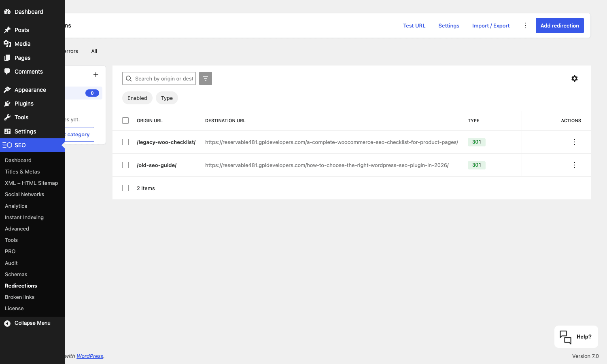Screen dimensions: 607x364
Task: Open table settings gear icon
Action: pos(575,78)
